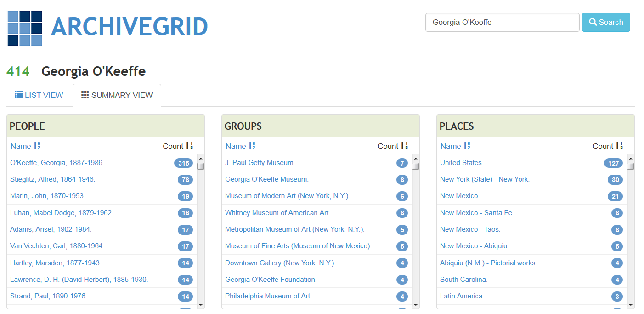Open South Carolina place link

pos(464,280)
